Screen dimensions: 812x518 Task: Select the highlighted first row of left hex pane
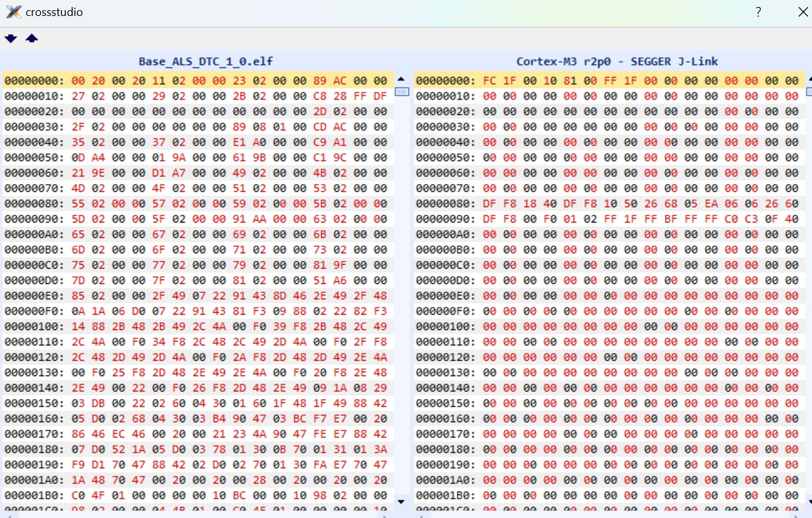192,81
